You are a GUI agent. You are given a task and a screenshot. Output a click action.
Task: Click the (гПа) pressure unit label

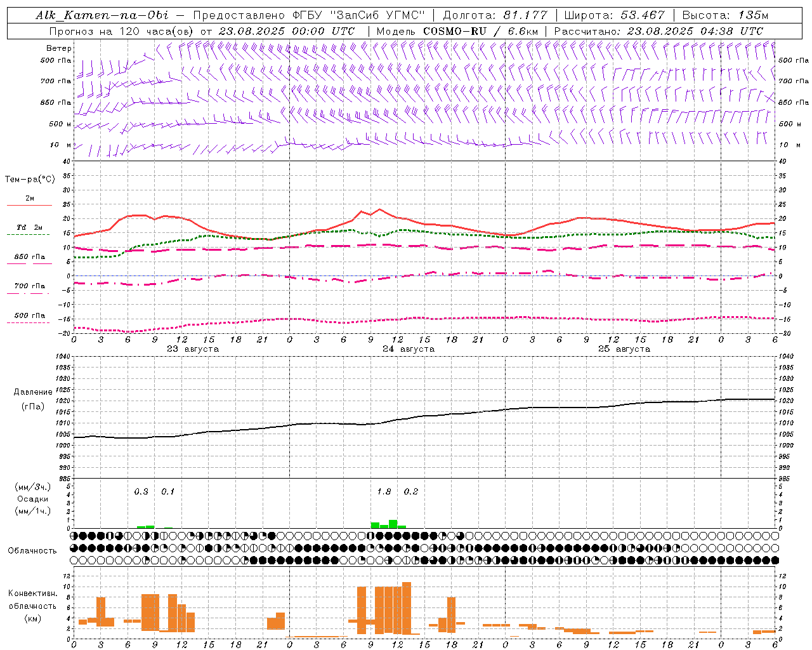33,407
